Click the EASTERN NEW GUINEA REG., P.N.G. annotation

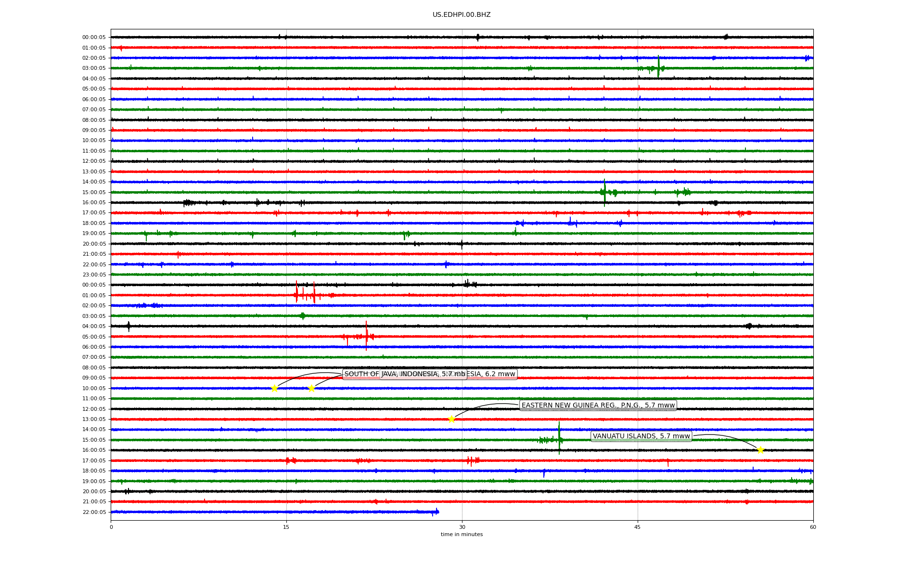[x=598, y=406]
